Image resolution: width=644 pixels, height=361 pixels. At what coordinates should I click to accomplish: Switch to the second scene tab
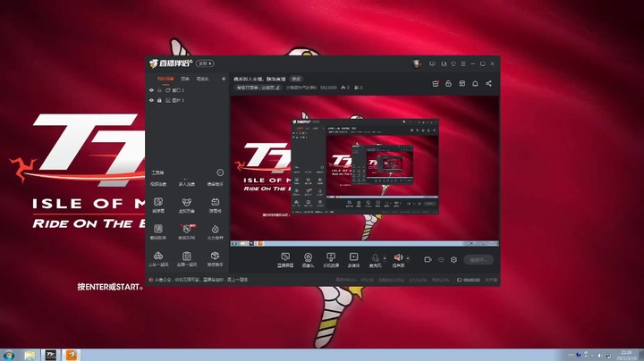tap(185, 79)
